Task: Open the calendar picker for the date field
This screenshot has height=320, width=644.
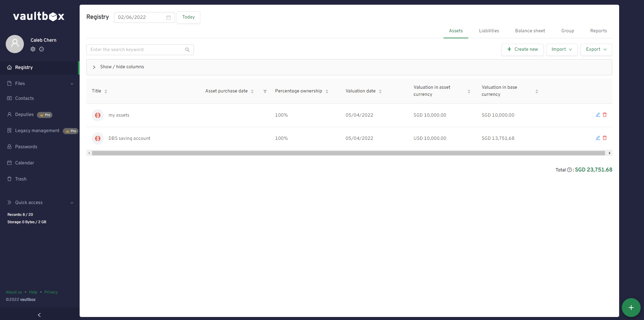Action: coord(168,17)
